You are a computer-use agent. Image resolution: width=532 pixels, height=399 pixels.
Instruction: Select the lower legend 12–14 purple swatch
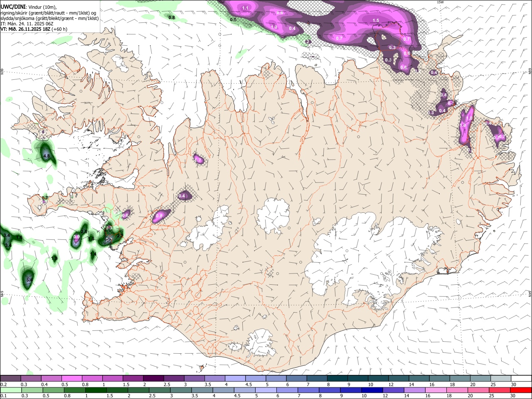(394, 390)
